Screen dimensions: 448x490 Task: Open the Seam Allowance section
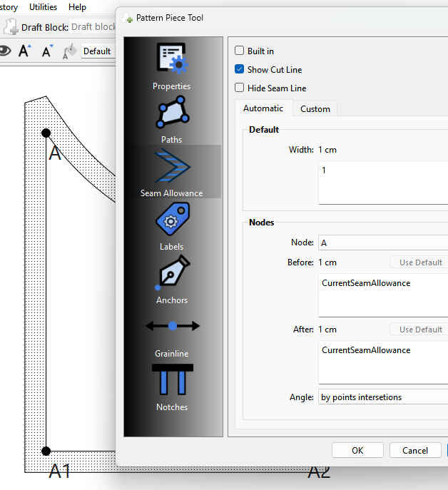(x=171, y=172)
